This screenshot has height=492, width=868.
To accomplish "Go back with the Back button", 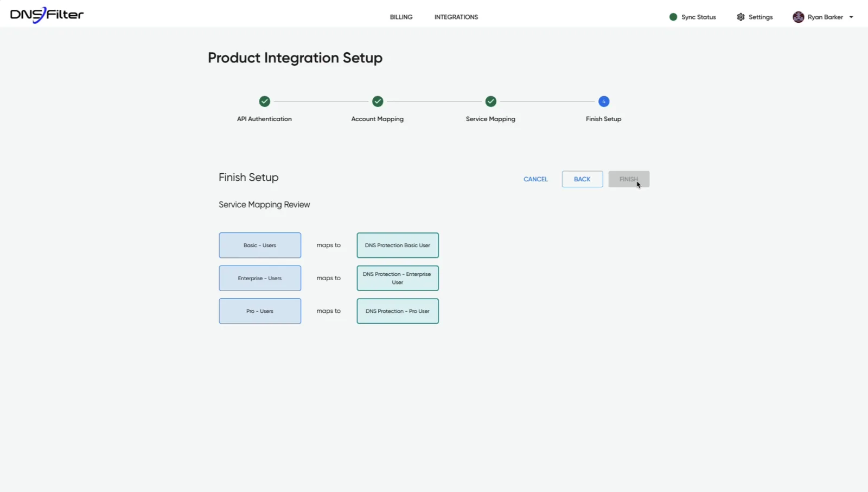I will pyautogui.click(x=582, y=179).
